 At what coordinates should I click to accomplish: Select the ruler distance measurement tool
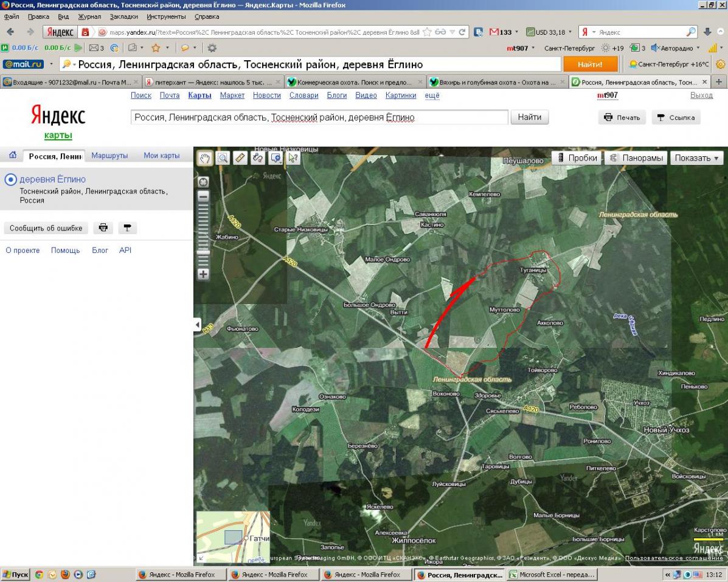(x=240, y=158)
